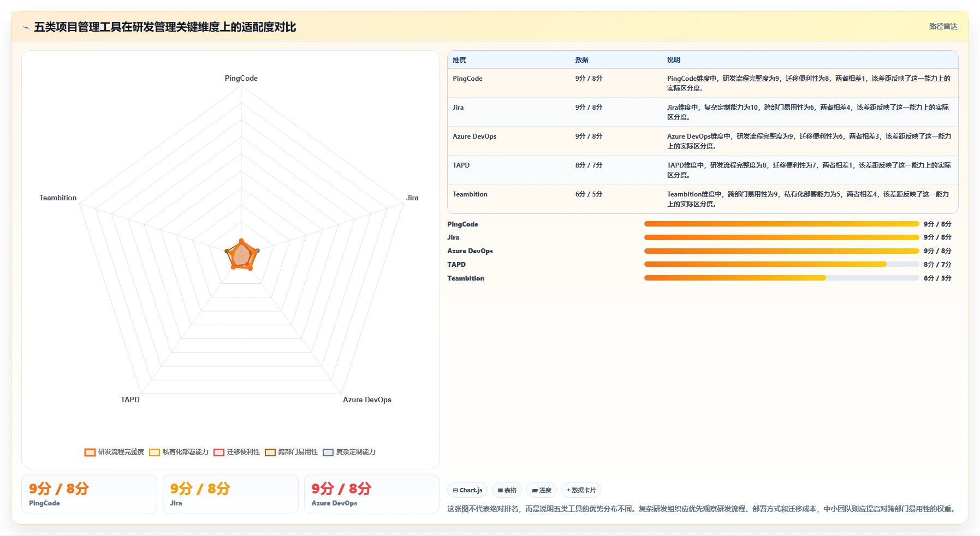Click the chart title 五类项目管理工具 heading
Viewport: 980px width, 536px height.
(165, 27)
